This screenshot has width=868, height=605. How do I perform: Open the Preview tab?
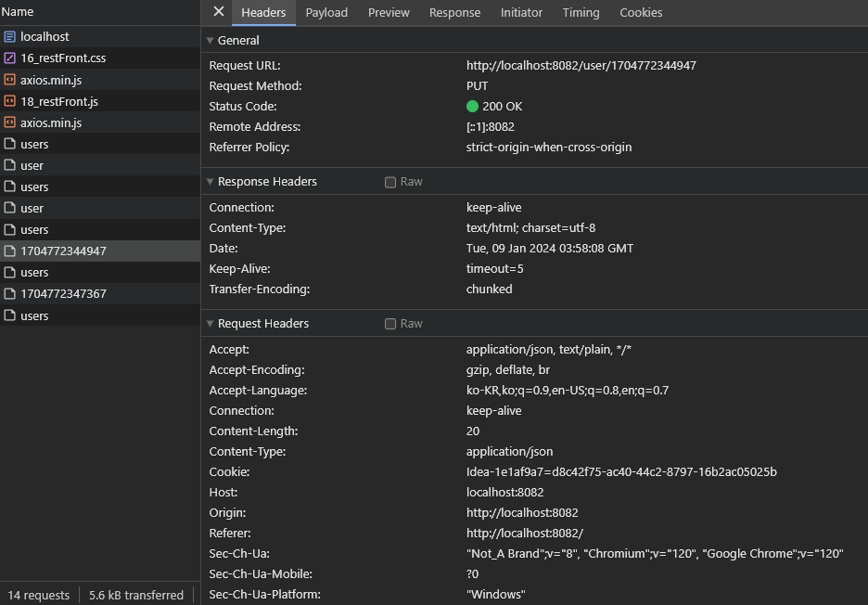389,13
